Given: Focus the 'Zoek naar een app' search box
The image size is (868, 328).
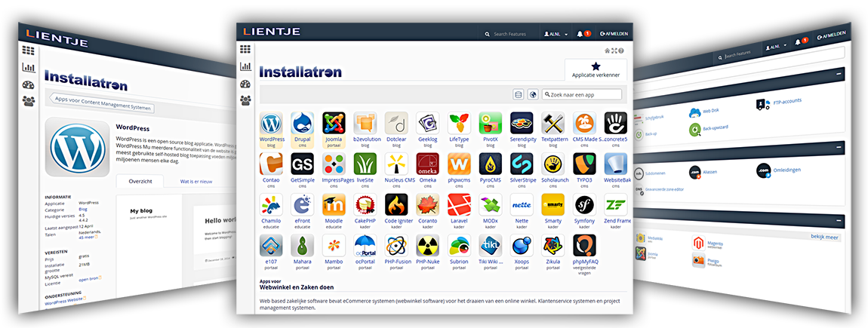Looking at the screenshot, I should pyautogui.click(x=582, y=94).
